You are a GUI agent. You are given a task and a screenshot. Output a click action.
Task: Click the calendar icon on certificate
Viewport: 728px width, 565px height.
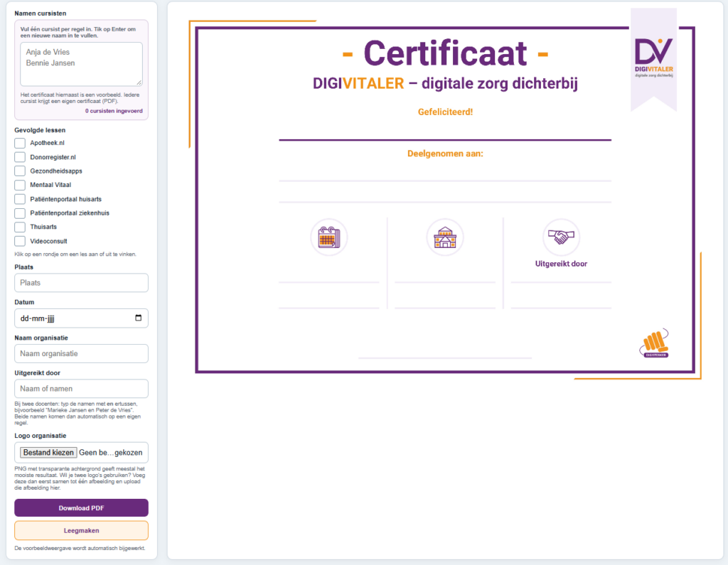(329, 237)
